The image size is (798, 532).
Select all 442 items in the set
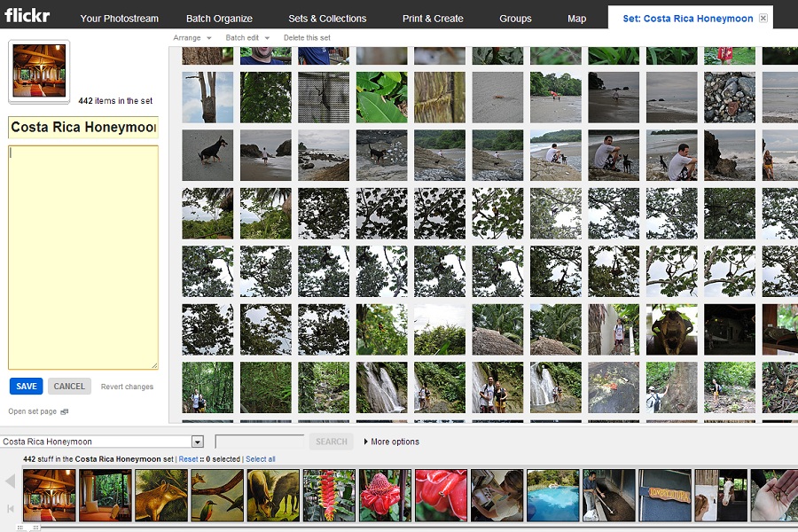click(x=262, y=460)
